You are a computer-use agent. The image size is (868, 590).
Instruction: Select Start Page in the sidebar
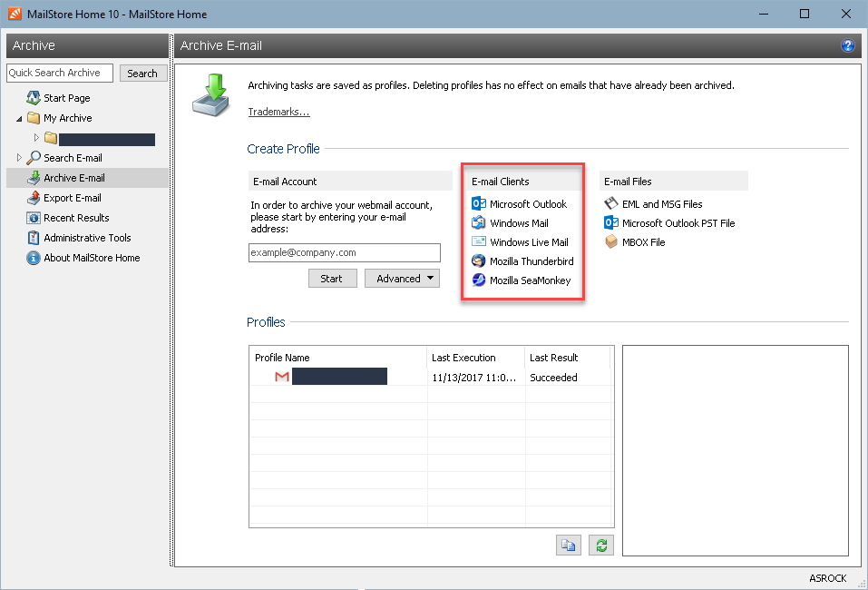coord(67,97)
